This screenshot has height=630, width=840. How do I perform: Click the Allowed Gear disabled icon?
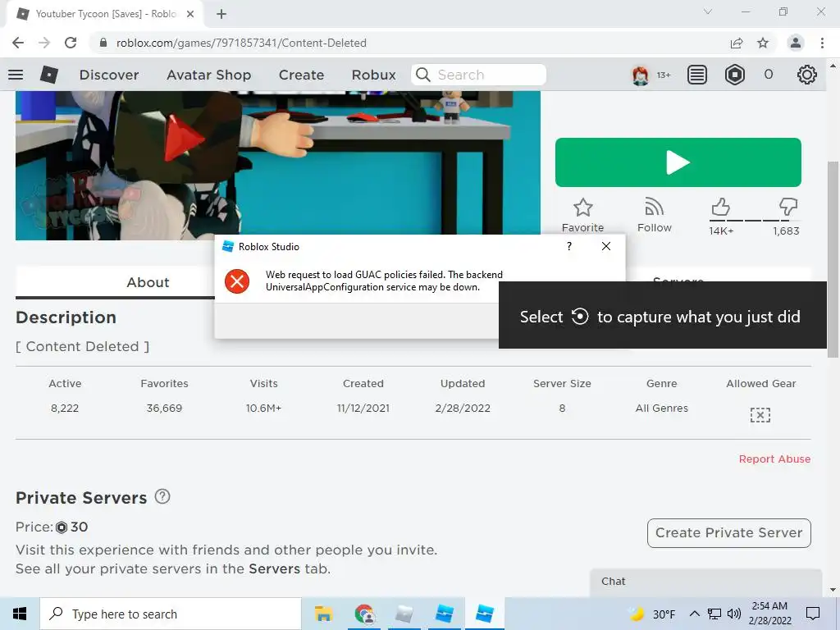pyautogui.click(x=760, y=414)
